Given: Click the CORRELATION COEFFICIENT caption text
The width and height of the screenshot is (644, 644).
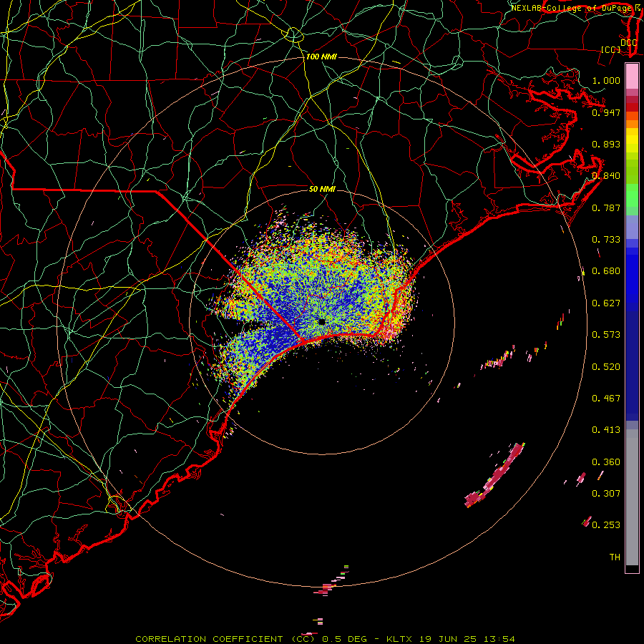Looking at the screenshot, I should (209, 639).
